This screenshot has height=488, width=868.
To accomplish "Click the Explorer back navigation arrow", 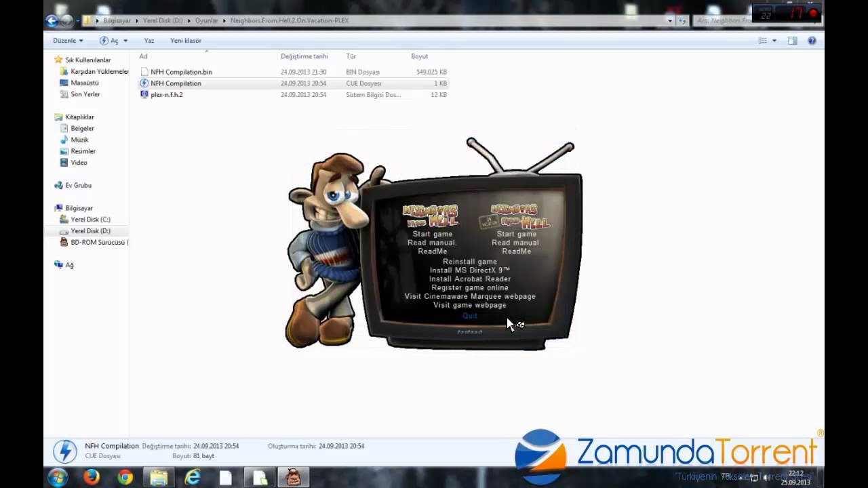I will pyautogui.click(x=52, y=20).
